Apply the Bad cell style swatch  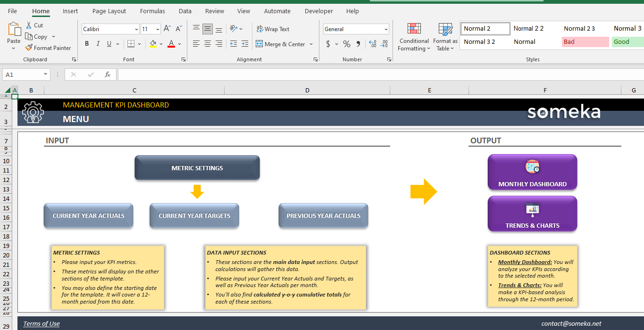(x=585, y=42)
